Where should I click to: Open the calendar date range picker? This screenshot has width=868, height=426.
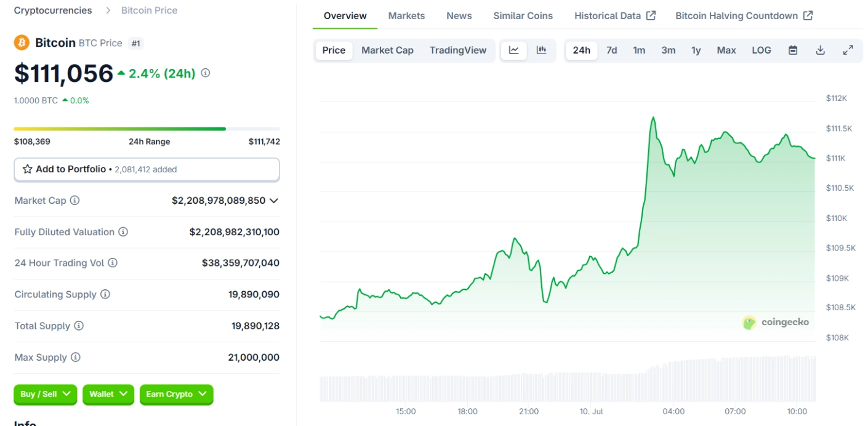(x=793, y=50)
